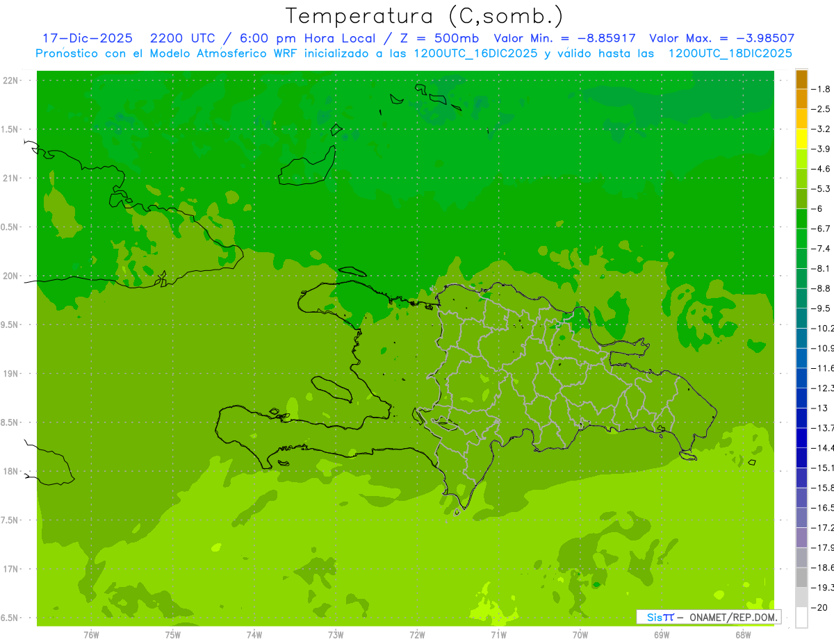The image size is (834, 644).
Task: Click the title 'Temperatura (C,somb.)'
Action: click(x=424, y=16)
